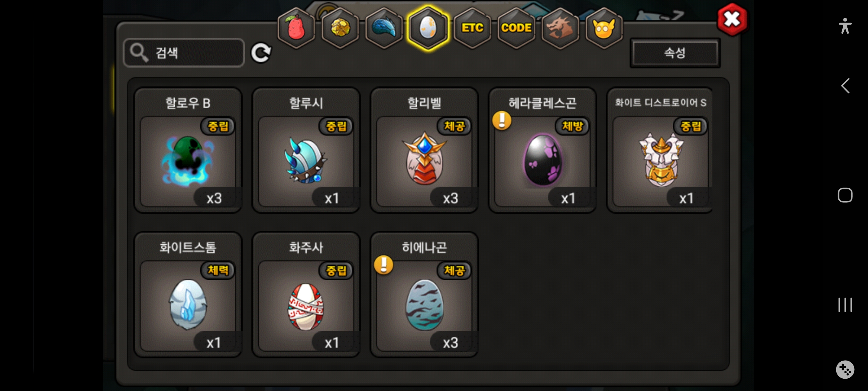Select the highlighted egg category tab
This screenshot has height=391, width=868.
[x=428, y=28]
